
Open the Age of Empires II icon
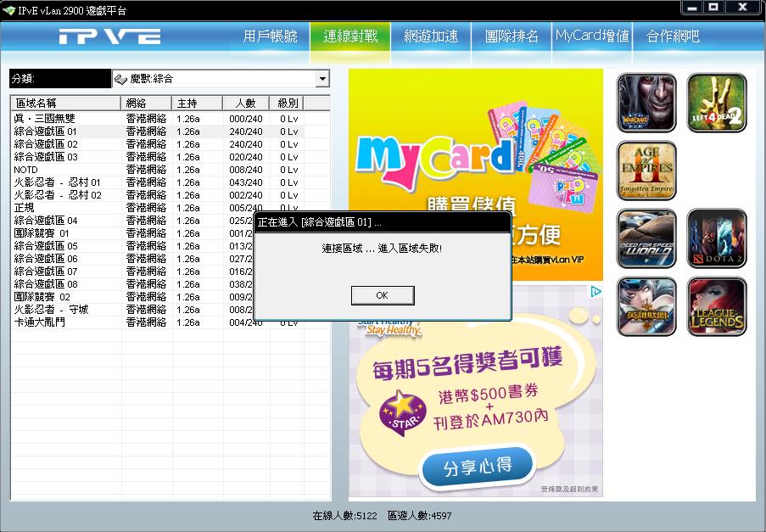646,171
